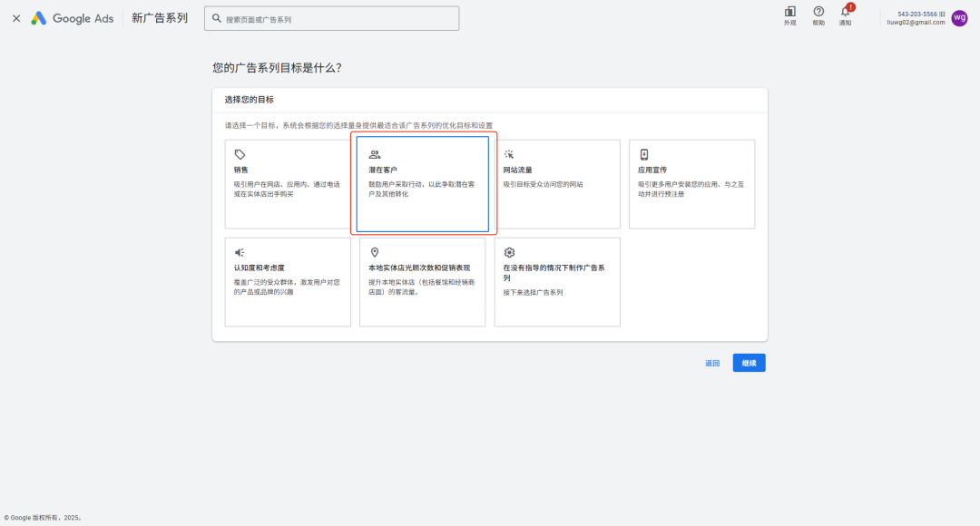Click the search box for pages or campaigns
Screen dimensions: 980x526
[x=332, y=19]
